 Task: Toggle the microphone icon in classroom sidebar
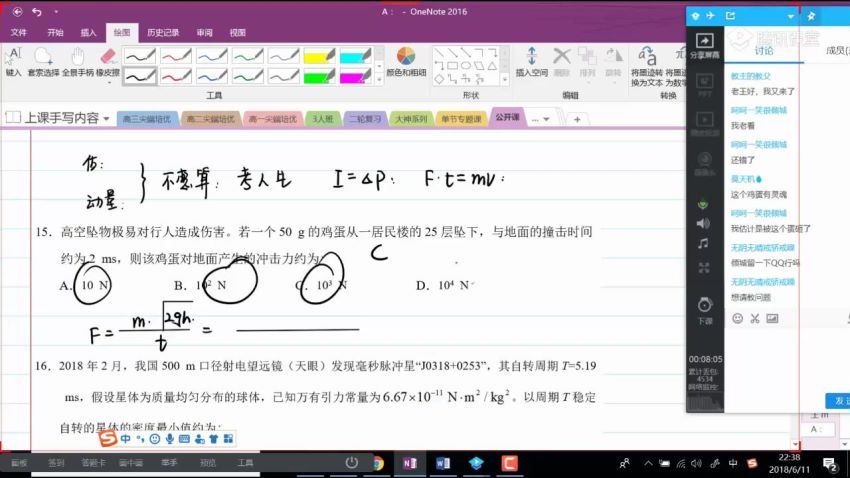click(703, 203)
